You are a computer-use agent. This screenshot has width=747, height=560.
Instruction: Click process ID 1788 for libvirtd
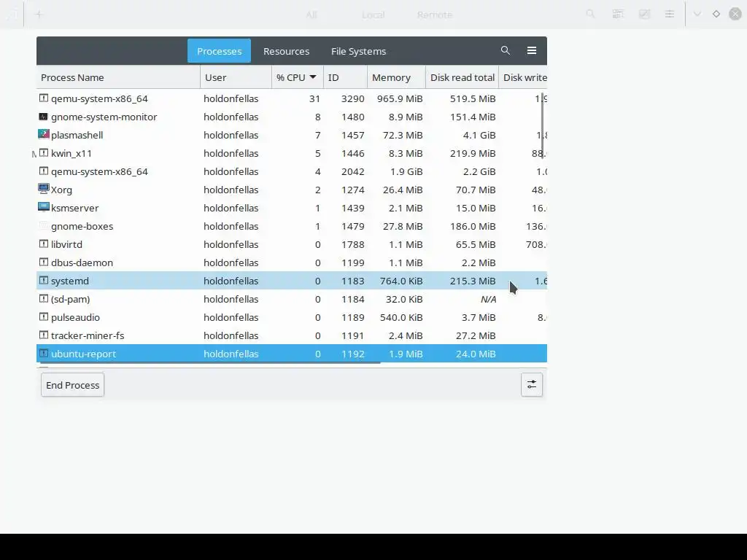coord(352,244)
